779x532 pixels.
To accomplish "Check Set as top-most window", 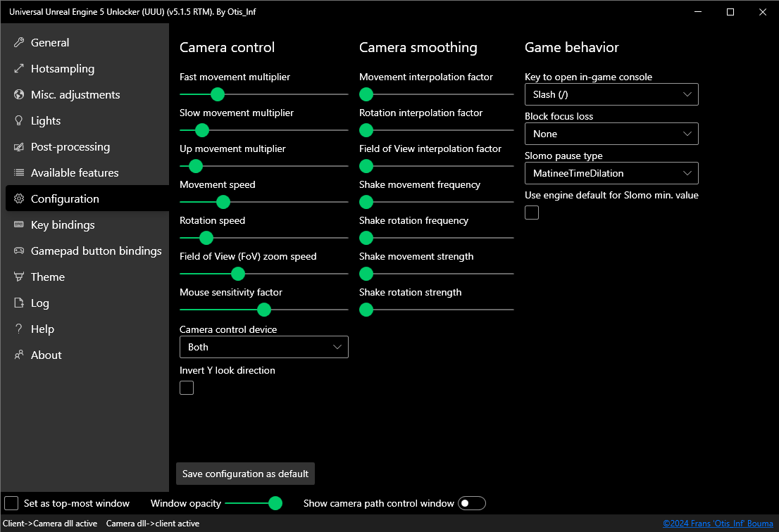I will tap(11, 503).
